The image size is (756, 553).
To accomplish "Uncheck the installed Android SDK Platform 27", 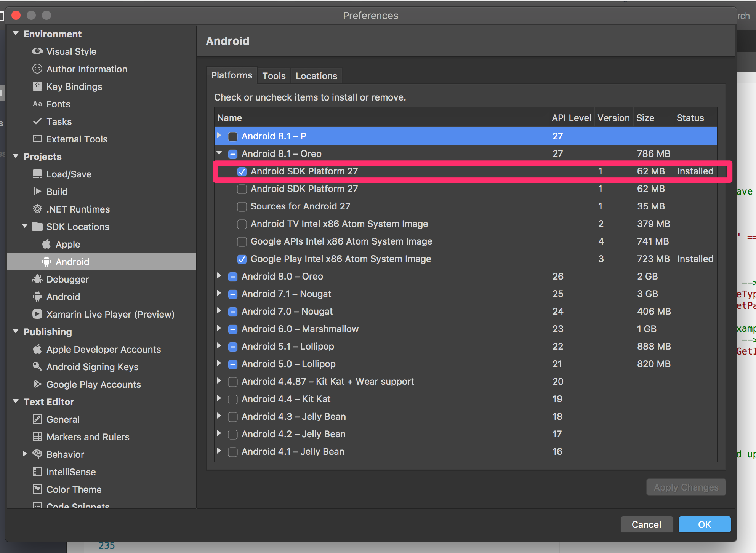I will pyautogui.click(x=242, y=172).
